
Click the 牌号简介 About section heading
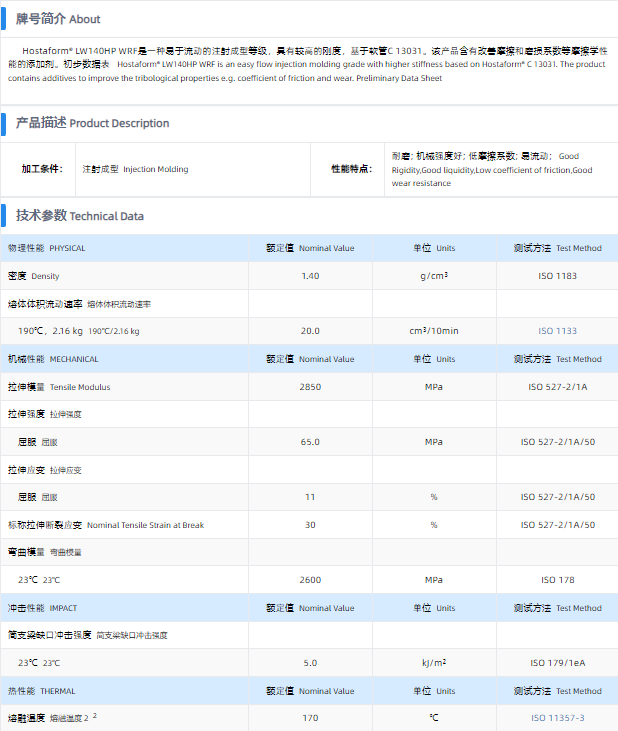click(58, 18)
